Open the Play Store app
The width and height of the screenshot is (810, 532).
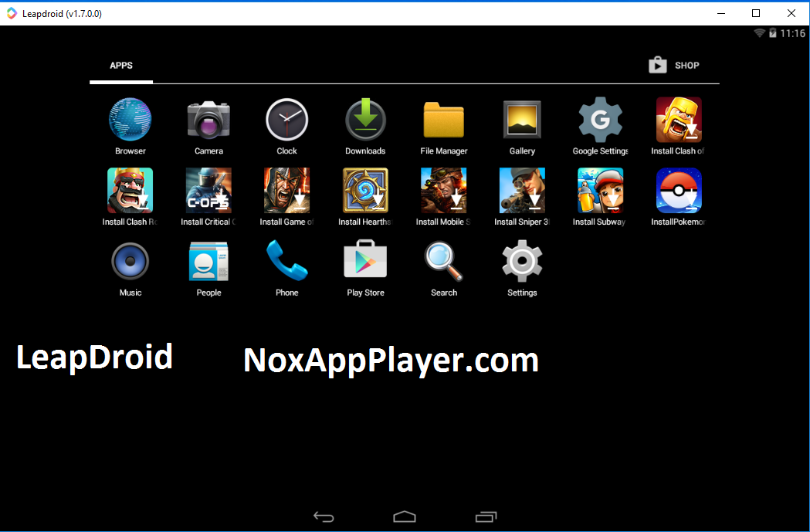364,261
